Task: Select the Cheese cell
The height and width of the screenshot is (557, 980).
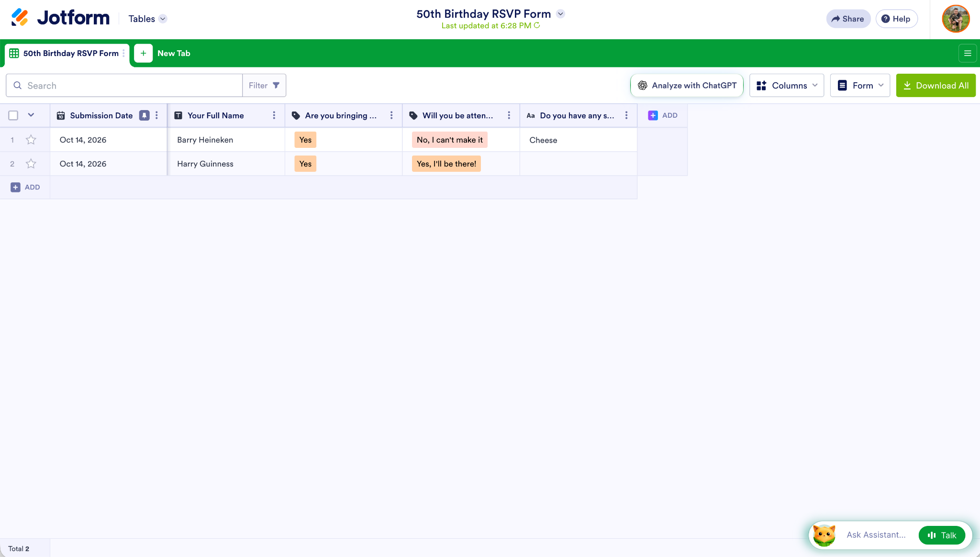Action: point(579,140)
